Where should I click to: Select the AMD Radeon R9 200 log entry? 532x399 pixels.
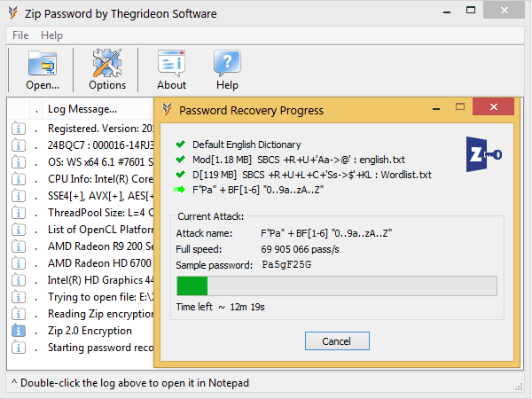pyautogui.click(x=100, y=246)
